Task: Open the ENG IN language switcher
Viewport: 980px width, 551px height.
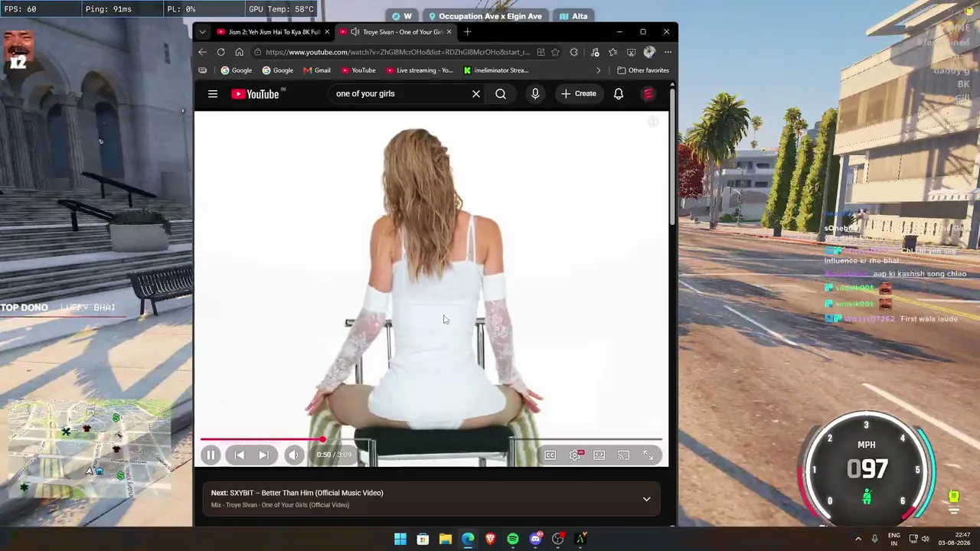Action: pyautogui.click(x=893, y=539)
